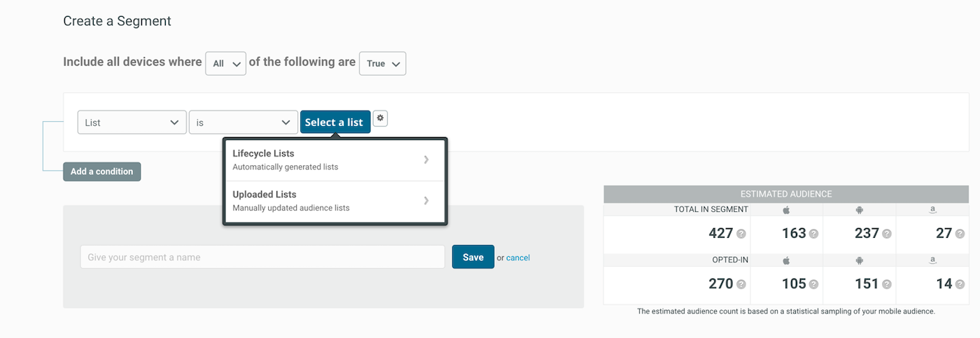Click the estimated audience count footnote

786,311
